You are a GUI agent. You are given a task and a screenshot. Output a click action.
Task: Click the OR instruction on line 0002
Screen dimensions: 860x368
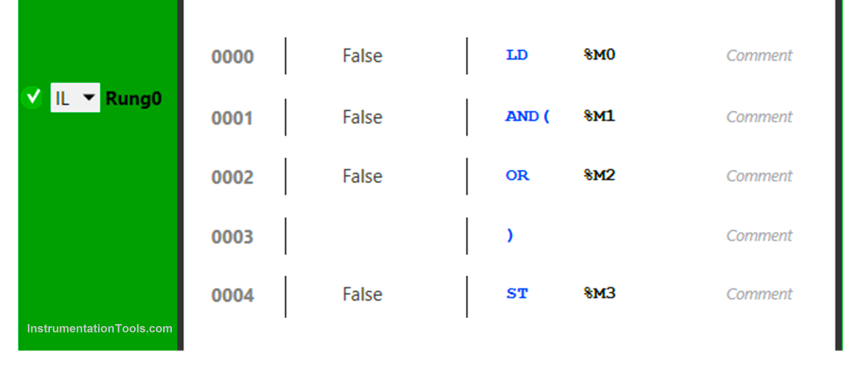click(x=517, y=175)
